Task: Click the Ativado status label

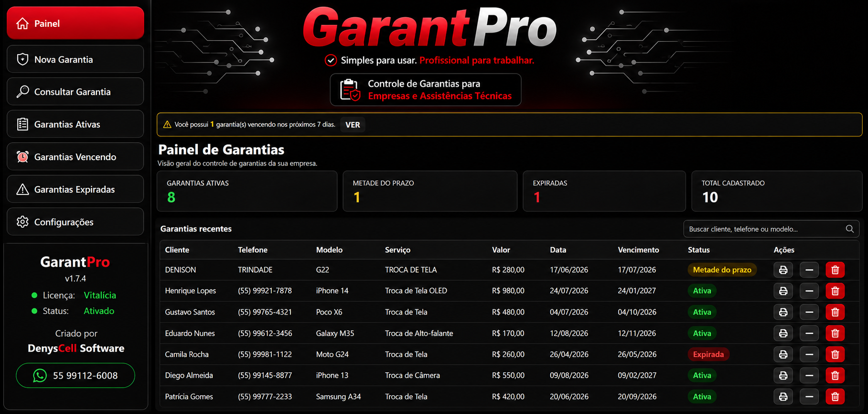Action: (x=99, y=311)
